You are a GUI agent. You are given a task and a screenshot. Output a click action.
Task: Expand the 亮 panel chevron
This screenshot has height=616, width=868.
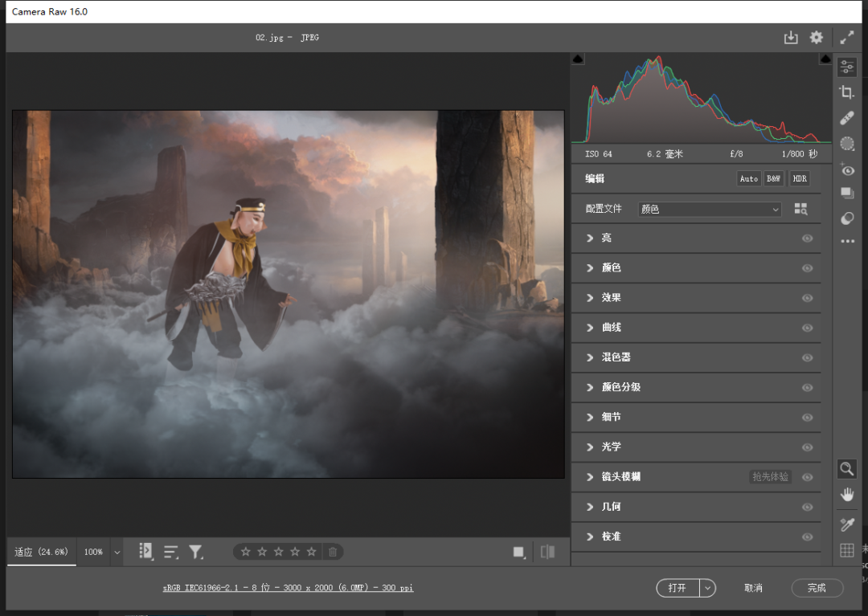pos(590,239)
